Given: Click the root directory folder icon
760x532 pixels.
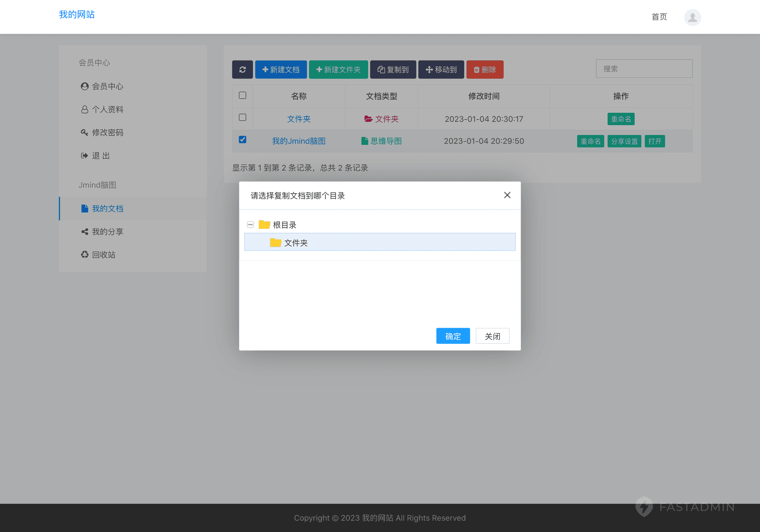Looking at the screenshot, I should pos(264,225).
